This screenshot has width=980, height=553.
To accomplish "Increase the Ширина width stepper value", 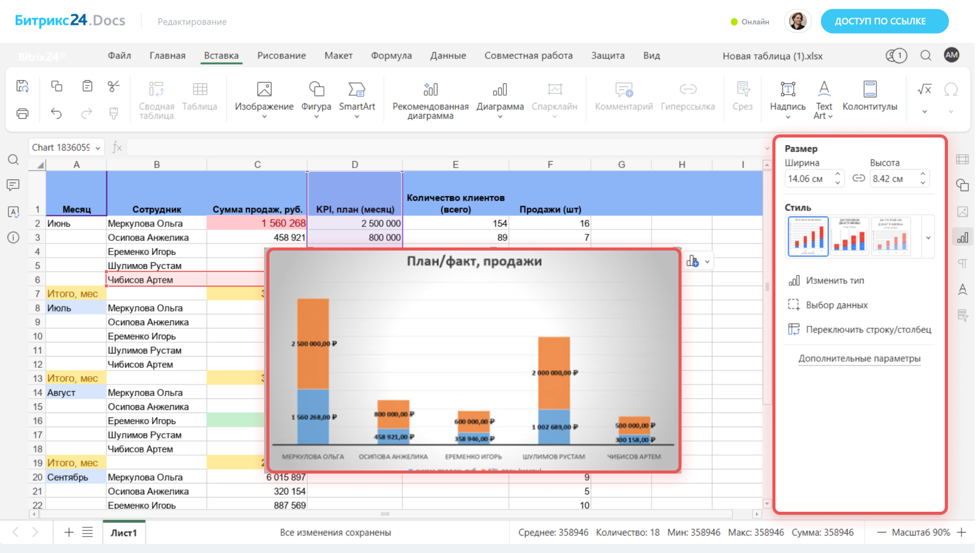I will [x=838, y=174].
